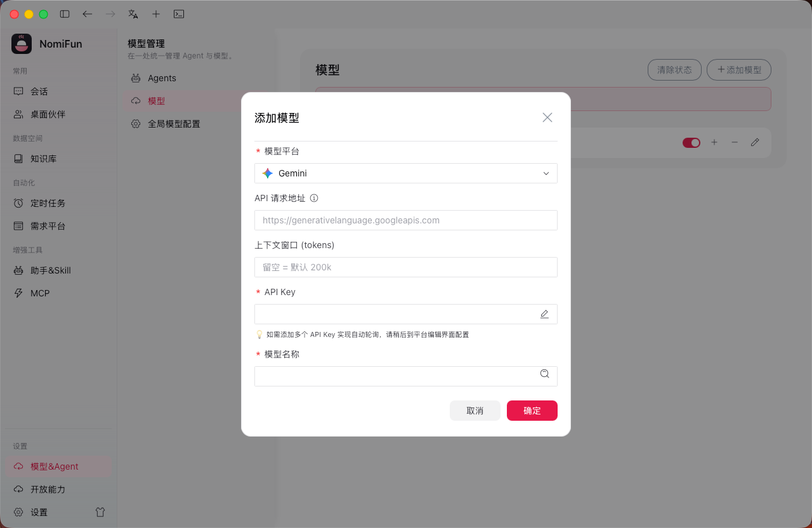This screenshot has height=528, width=812.
Task: Click the 模型名称 search icon
Action: [544, 374]
